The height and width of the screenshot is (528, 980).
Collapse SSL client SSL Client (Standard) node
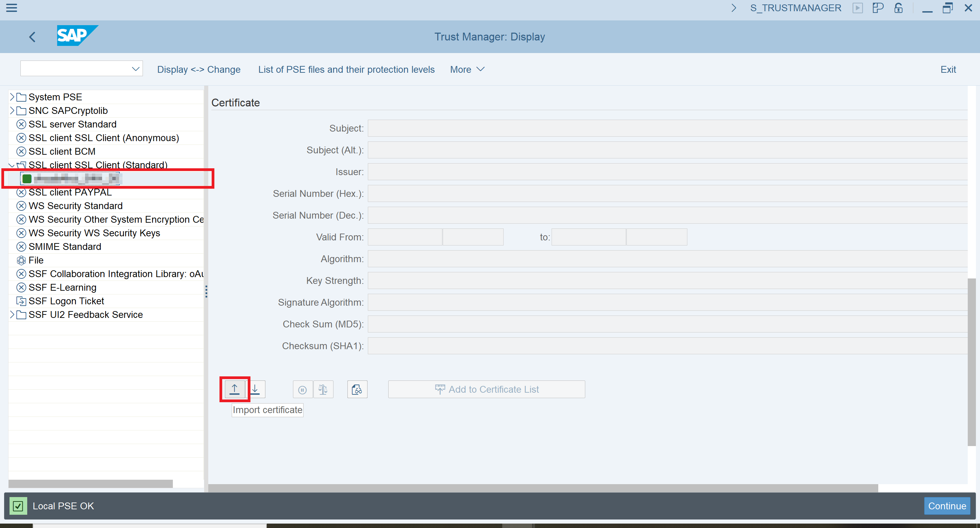click(x=12, y=165)
